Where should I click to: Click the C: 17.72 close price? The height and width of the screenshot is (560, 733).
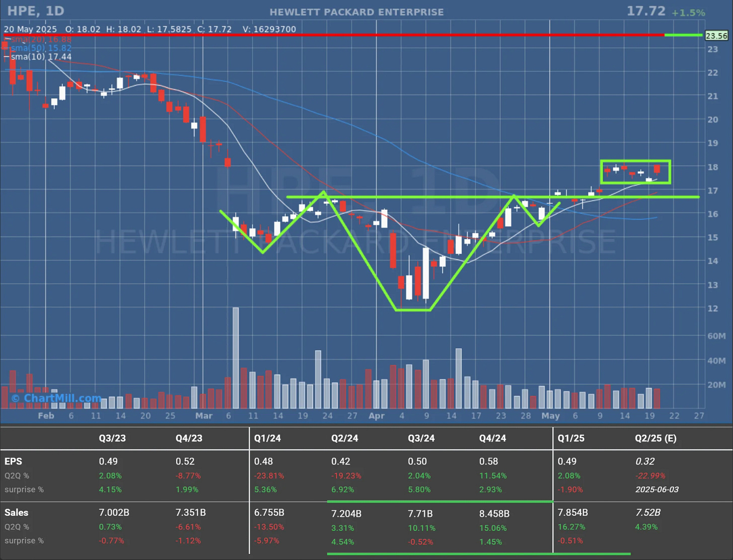coord(214,29)
